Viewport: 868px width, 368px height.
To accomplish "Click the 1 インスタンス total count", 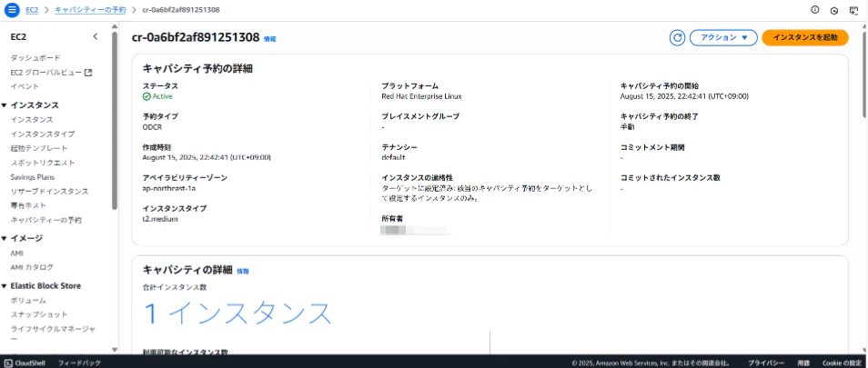I will [237, 313].
